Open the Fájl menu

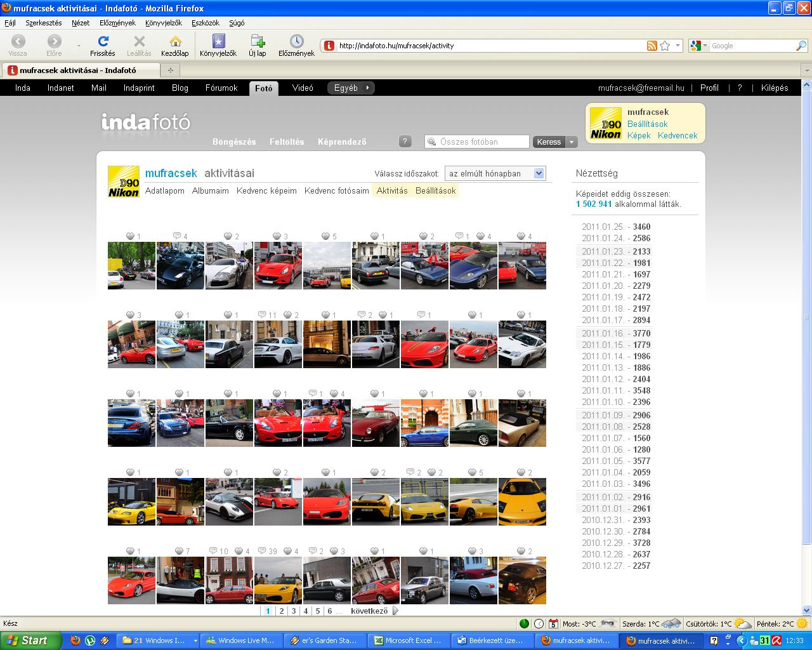[10, 23]
